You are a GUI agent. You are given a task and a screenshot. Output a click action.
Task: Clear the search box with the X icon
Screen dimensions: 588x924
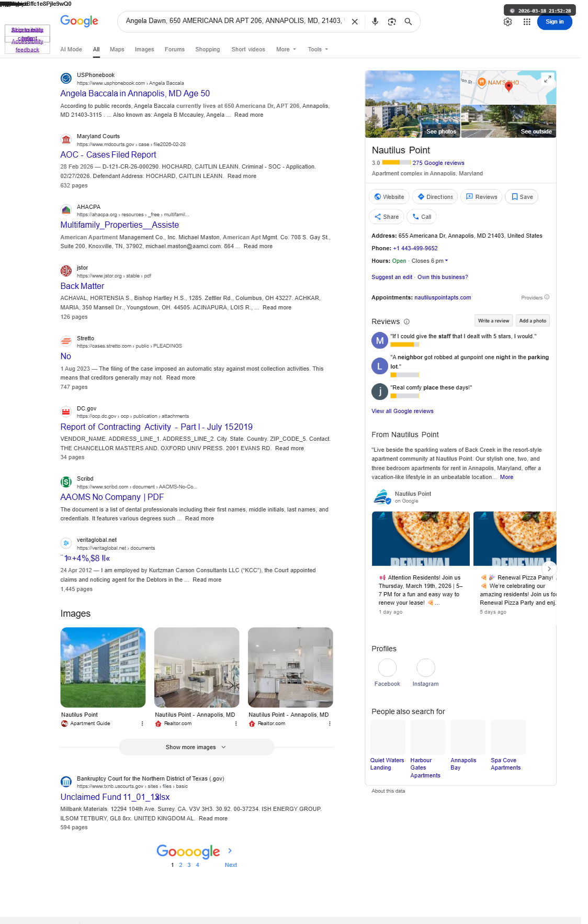(355, 21)
